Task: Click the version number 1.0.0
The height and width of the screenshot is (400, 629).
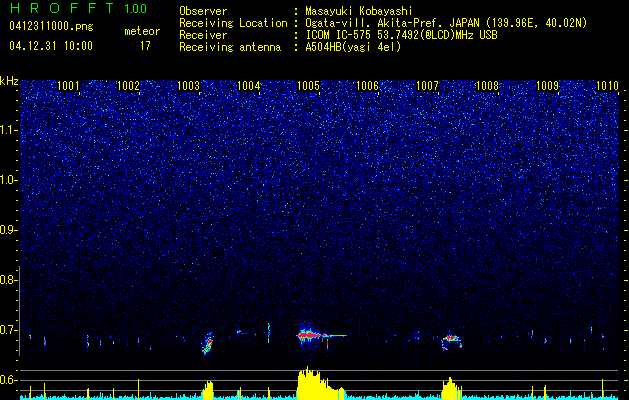Action: pos(136,8)
